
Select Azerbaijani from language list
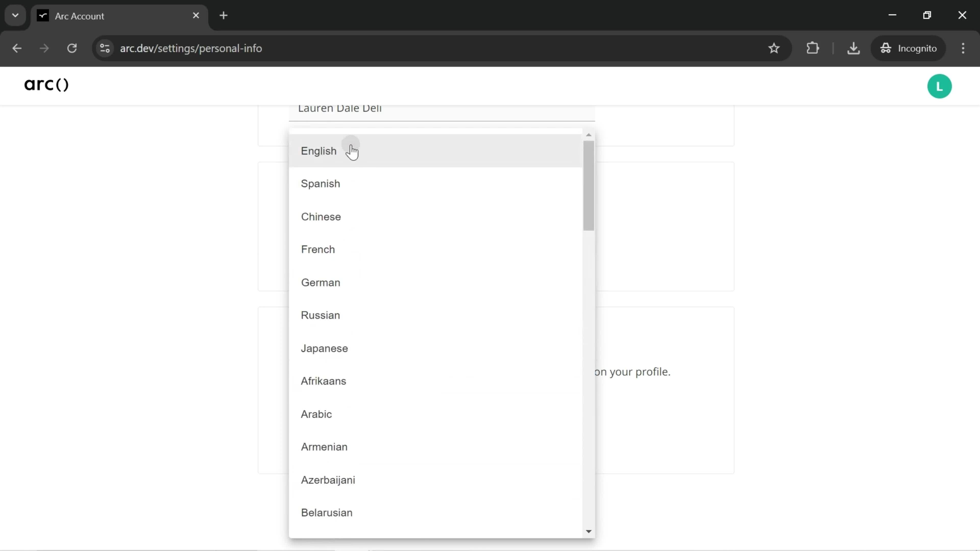328,480
